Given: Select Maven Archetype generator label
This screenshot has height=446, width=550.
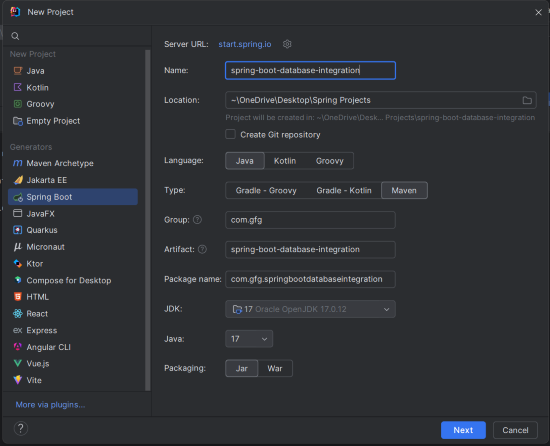Looking at the screenshot, I should coord(60,163).
